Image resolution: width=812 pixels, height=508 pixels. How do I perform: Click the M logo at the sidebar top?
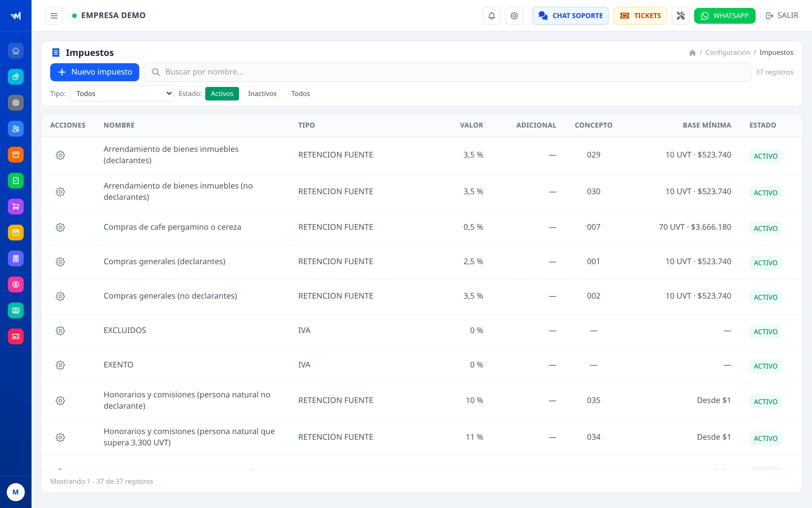(16, 16)
